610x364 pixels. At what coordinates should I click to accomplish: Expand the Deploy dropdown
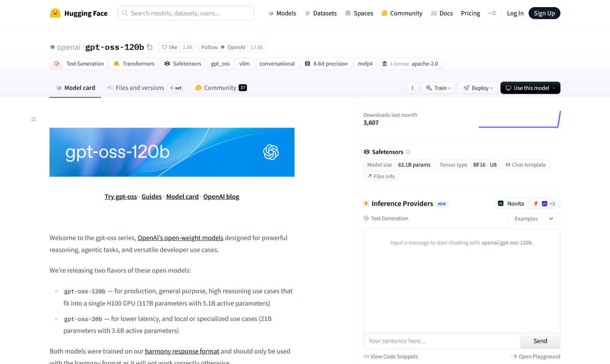point(478,88)
